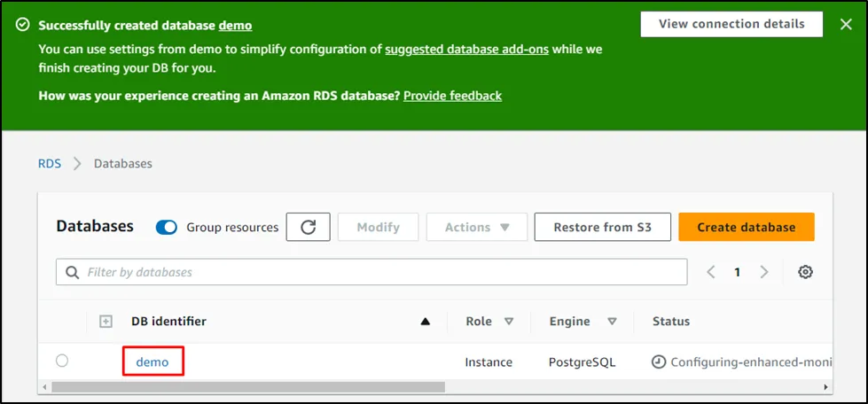Expand all rows with plus icon
The width and height of the screenshot is (868, 404).
(x=106, y=322)
